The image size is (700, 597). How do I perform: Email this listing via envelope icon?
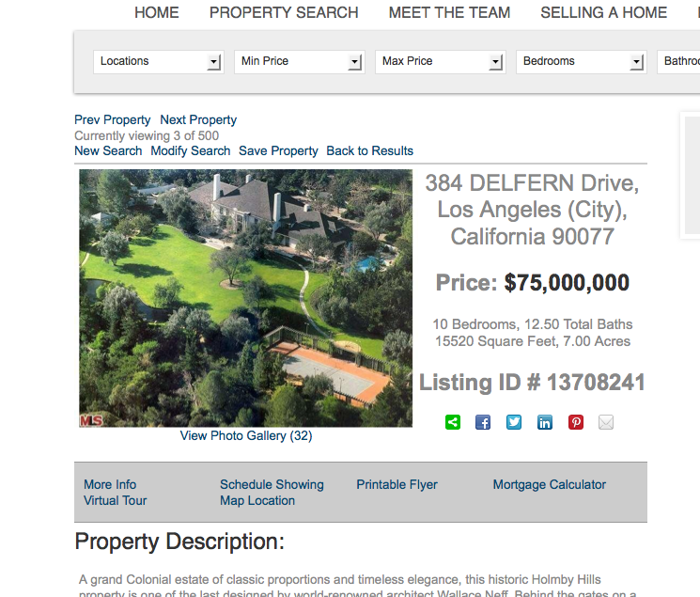coord(606,422)
